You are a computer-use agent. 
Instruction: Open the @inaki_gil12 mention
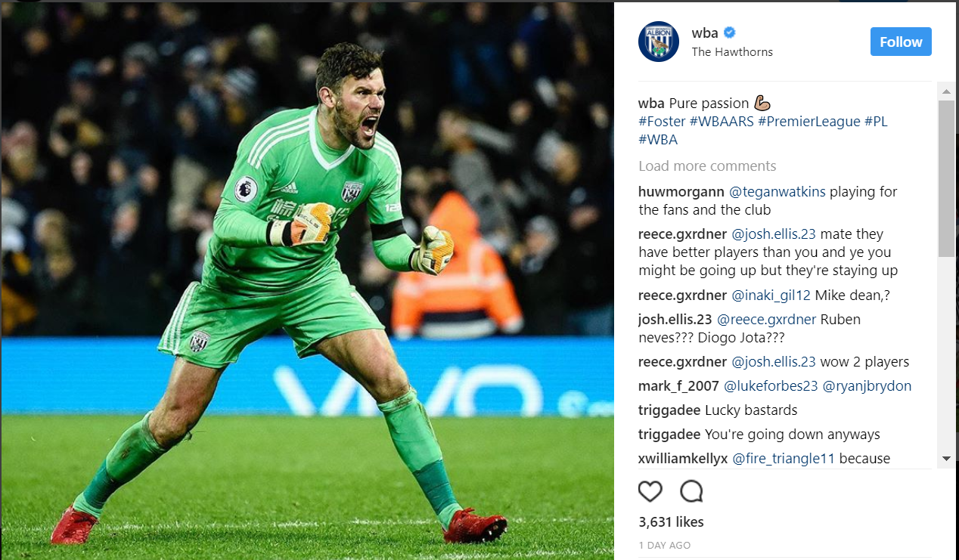tap(771, 295)
